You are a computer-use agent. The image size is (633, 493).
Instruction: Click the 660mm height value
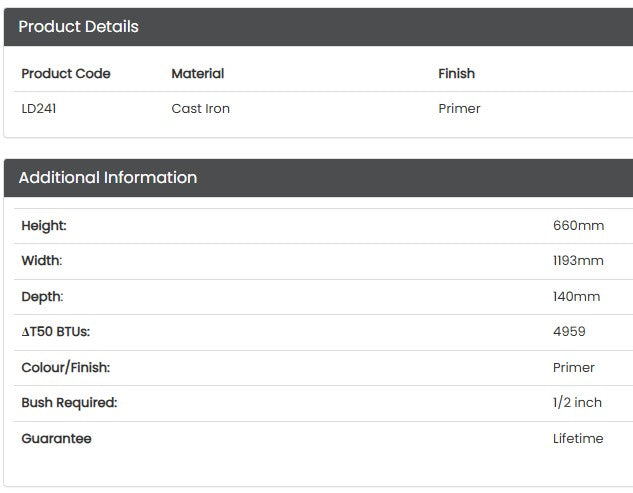pyautogui.click(x=579, y=225)
